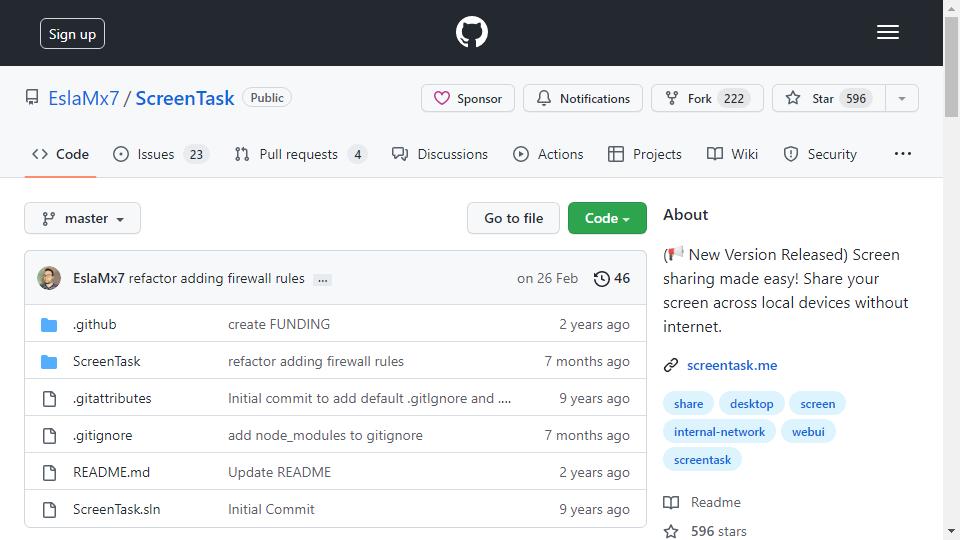
Task: Visit the screentask.me website link
Action: tap(732, 366)
